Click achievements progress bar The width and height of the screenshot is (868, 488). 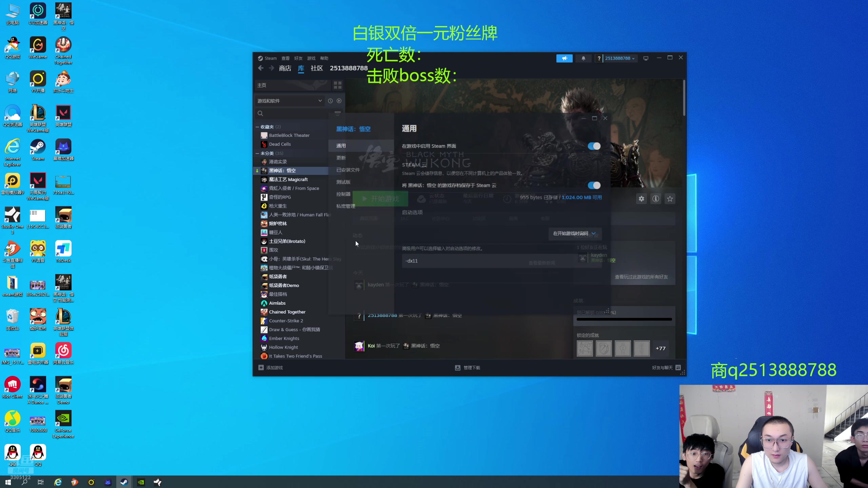coord(624,319)
